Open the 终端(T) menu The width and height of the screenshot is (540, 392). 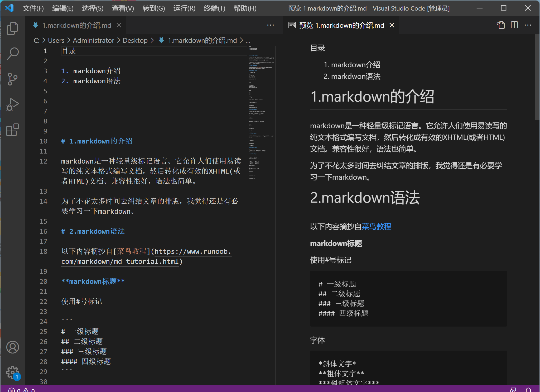(215, 8)
